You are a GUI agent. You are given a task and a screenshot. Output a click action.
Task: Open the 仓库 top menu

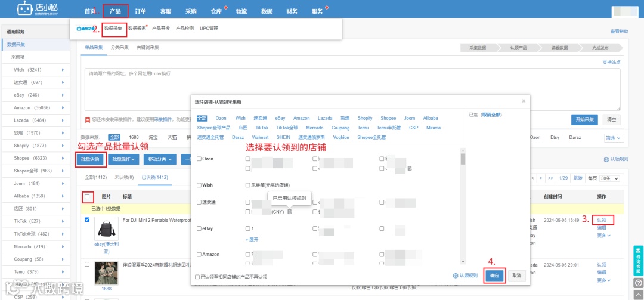tap(216, 11)
